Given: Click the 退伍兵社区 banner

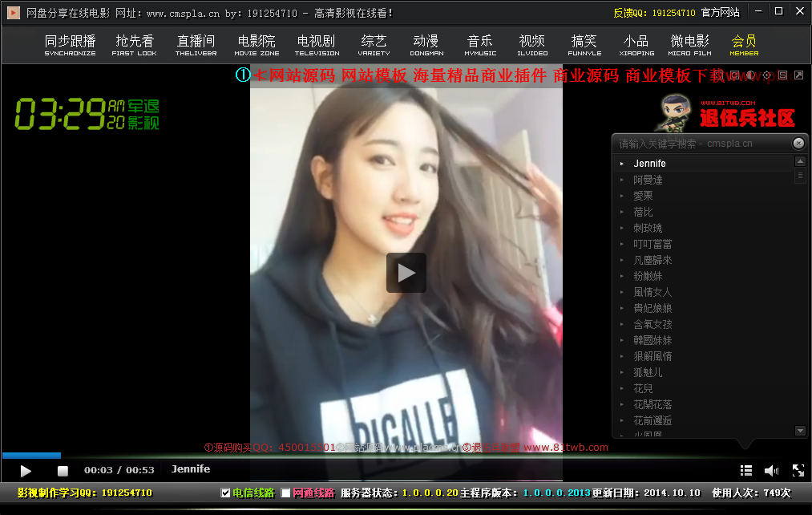Looking at the screenshot, I should pos(747,115).
